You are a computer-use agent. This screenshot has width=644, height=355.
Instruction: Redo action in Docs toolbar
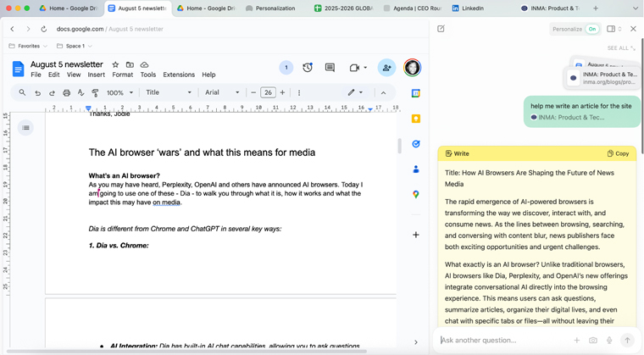tap(52, 93)
